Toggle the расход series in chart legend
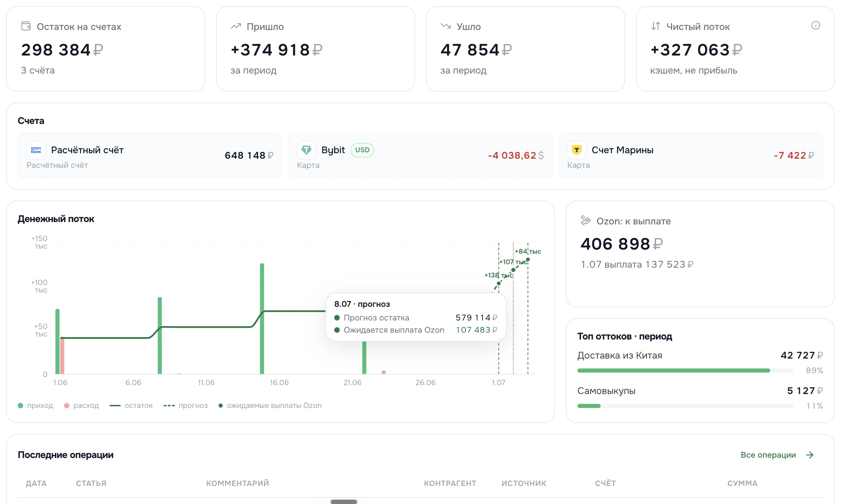Viewport: 841px width, 504px height. click(81, 406)
